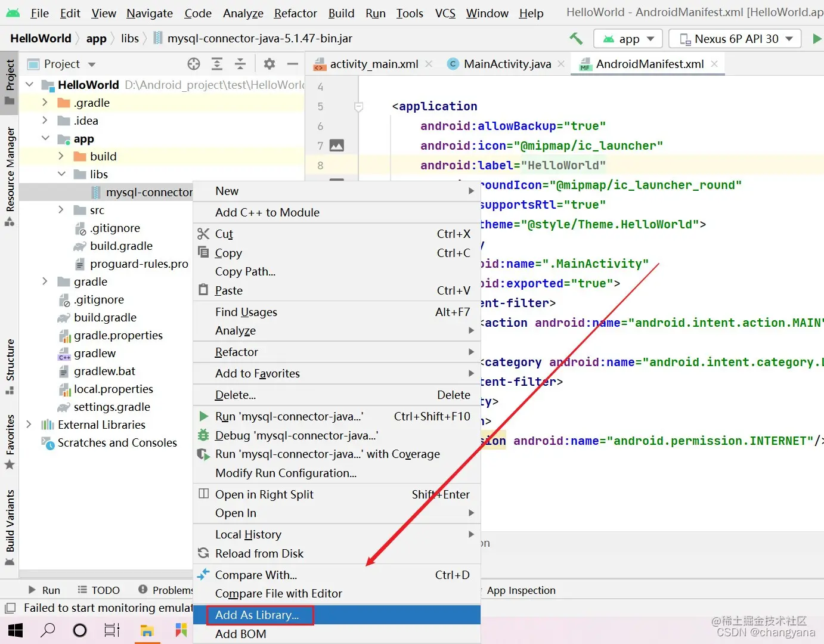
Task: Click fold marker on line 5
Action: point(358,107)
